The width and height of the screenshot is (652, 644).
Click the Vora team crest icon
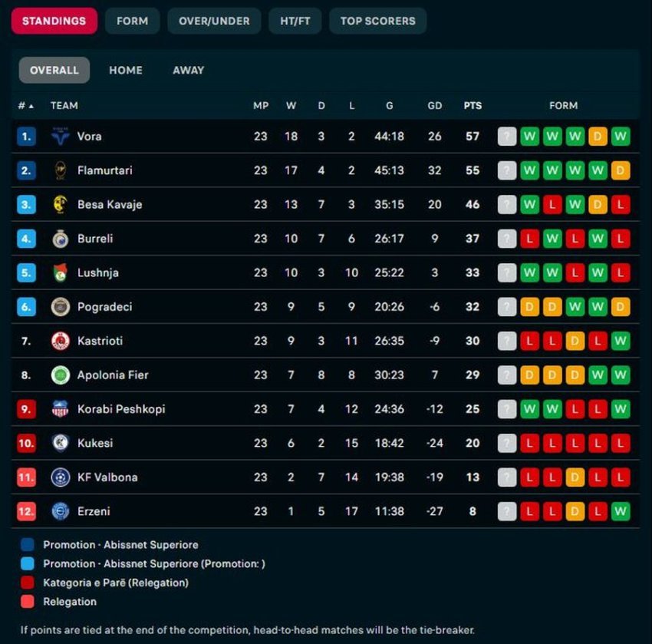61,136
